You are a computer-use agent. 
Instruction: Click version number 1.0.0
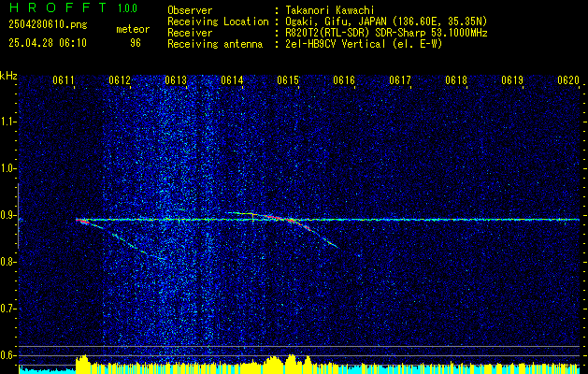pos(127,8)
